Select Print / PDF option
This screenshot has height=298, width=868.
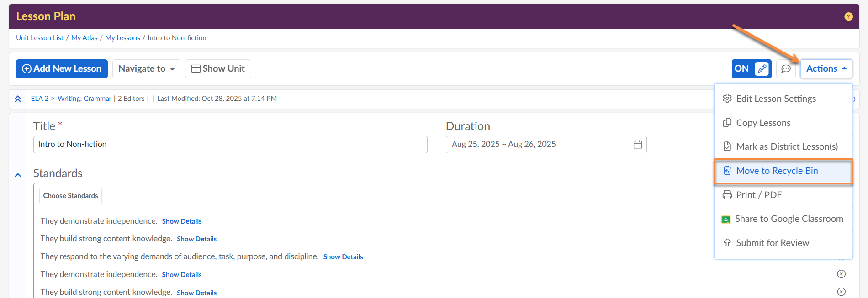[x=758, y=195]
